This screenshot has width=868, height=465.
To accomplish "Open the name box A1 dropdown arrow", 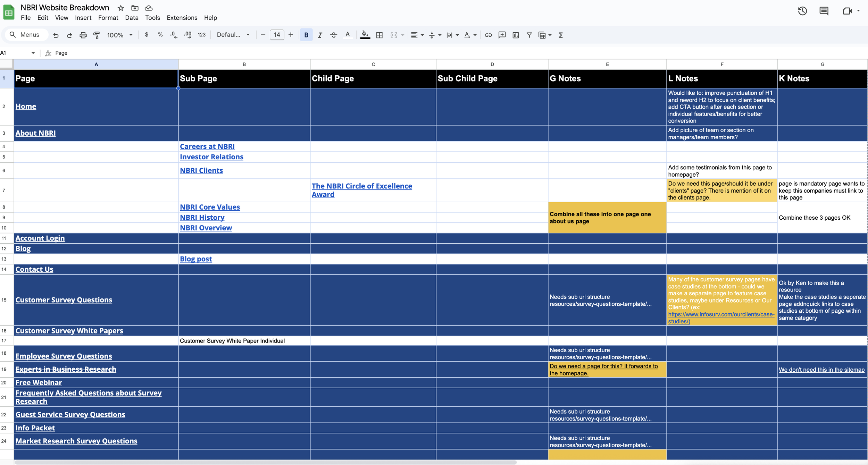I will 33,53.
